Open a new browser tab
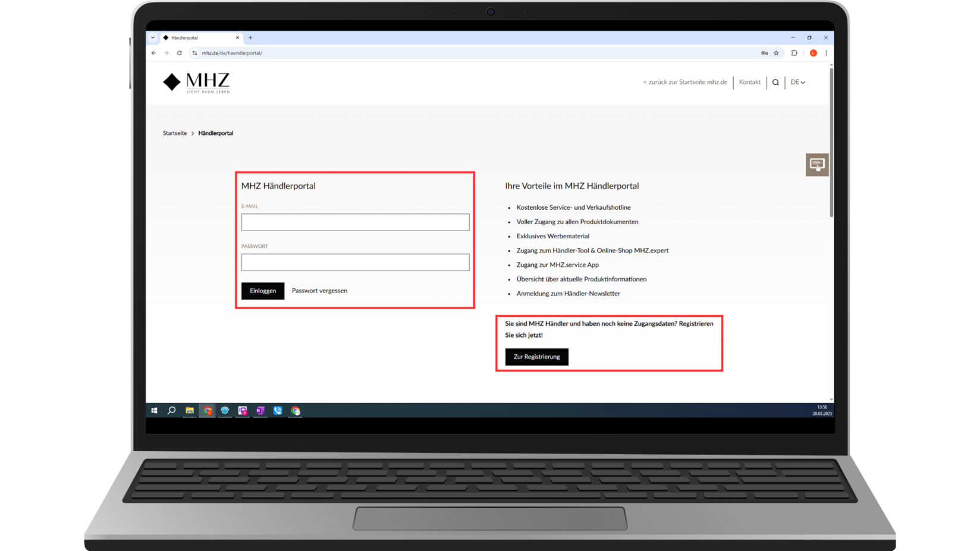 [250, 37]
